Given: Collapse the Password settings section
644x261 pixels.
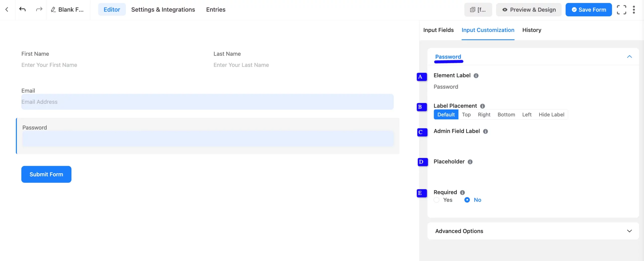Looking at the screenshot, I should [629, 57].
